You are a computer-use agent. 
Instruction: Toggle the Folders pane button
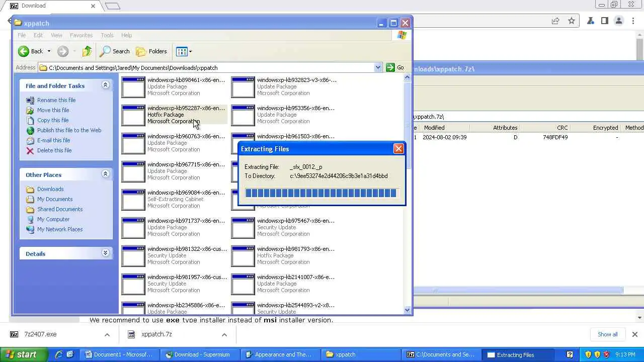151,51
